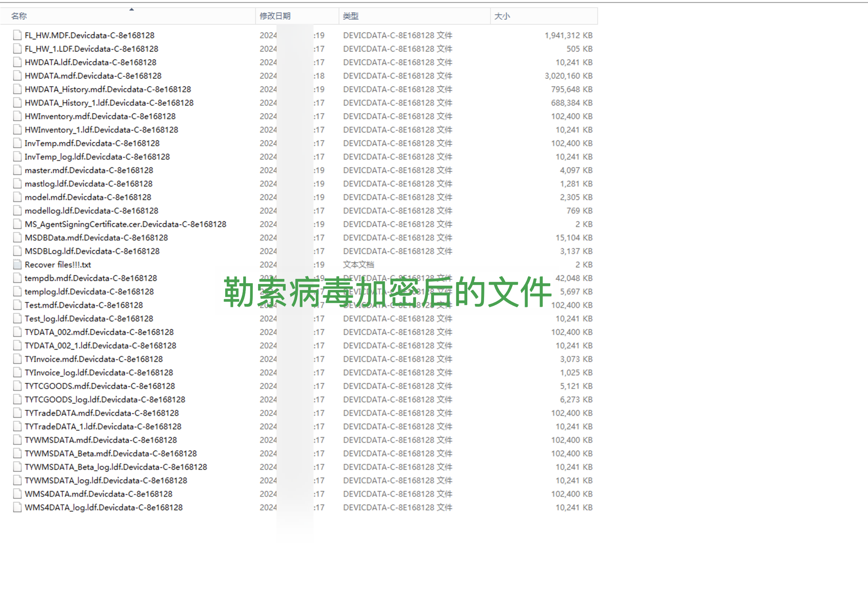
Task: Select the icon beside HWDATA.mdf.Devicdata-C-8e168128
Action: (17, 76)
